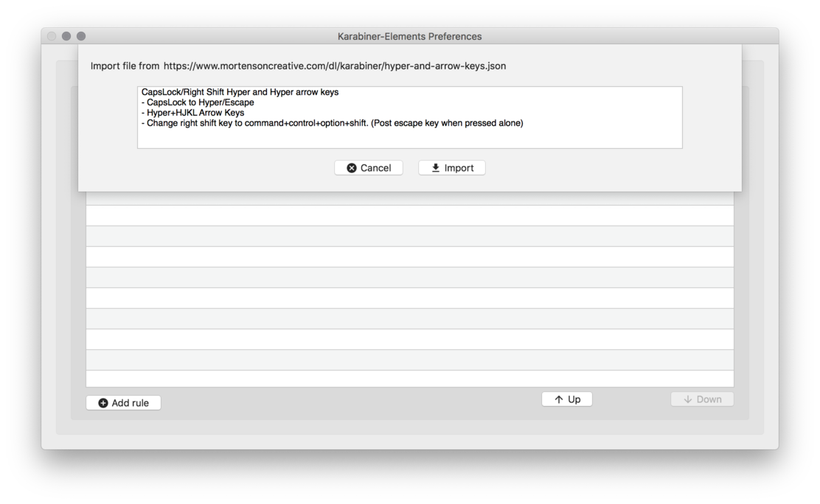Click the blank space below the description text
820x504 pixels.
410,138
